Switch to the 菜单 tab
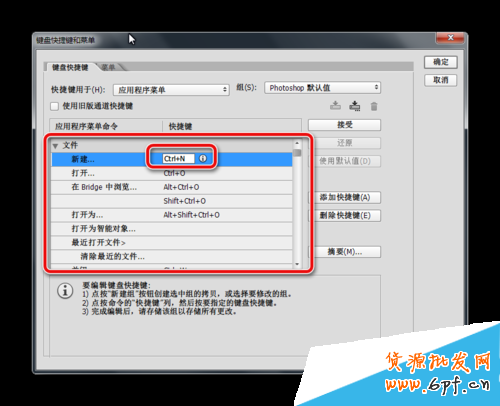The image size is (500, 406). click(x=109, y=67)
